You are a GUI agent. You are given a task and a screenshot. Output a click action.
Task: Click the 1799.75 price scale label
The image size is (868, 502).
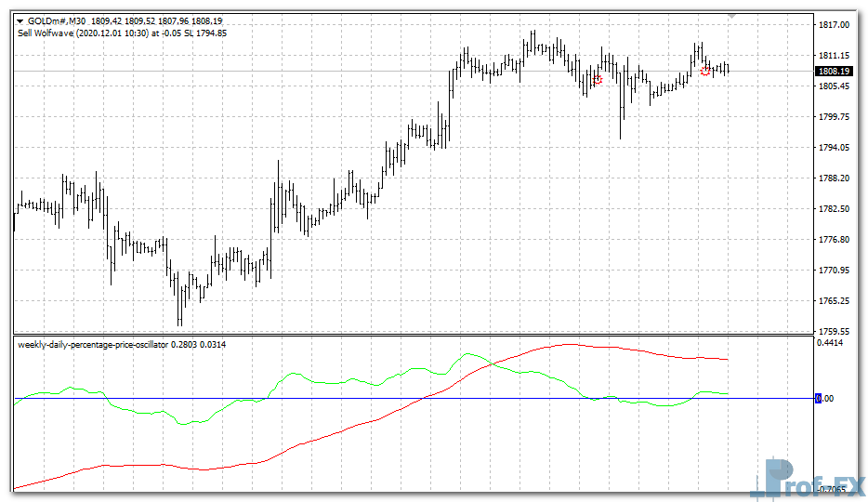tap(834, 117)
